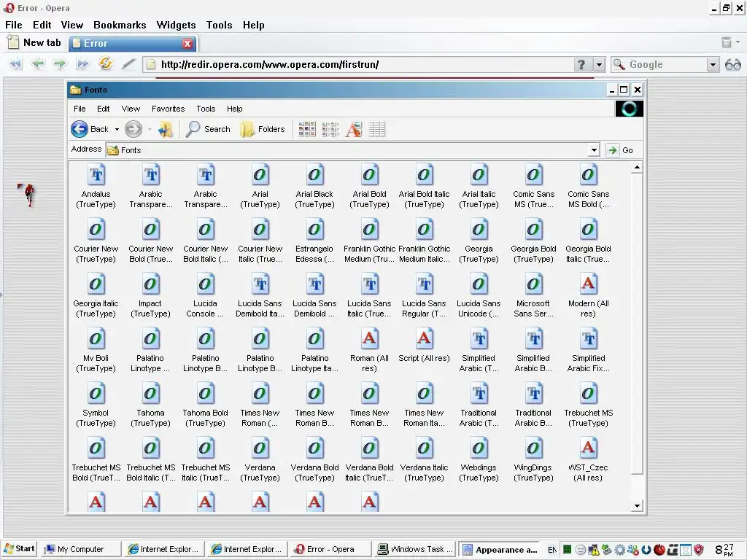The image size is (747, 560).
Task: Switch to Appearance taskbar button
Action: point(499,550)
